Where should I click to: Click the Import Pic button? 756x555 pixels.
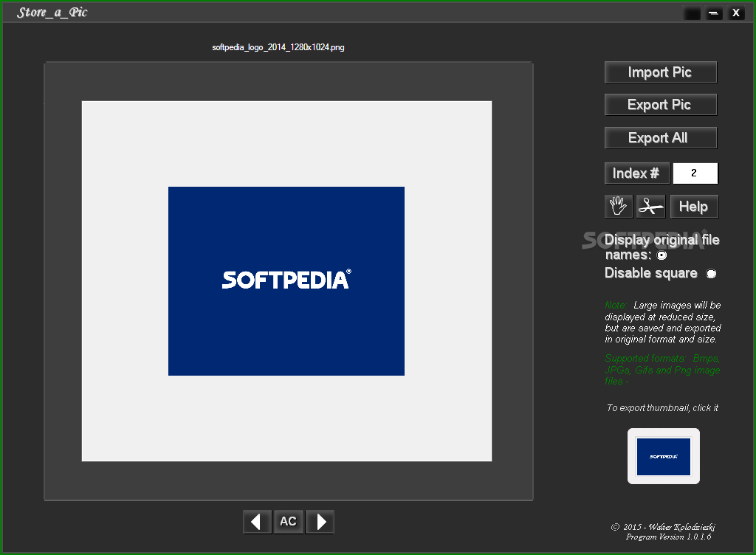(661, 72)
